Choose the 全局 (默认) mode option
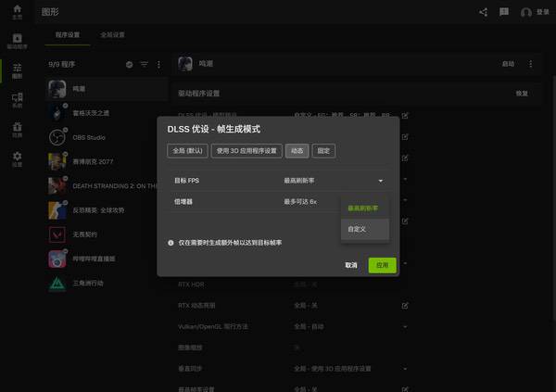Screen dimensions: 556x392 [x=187, y=151]
